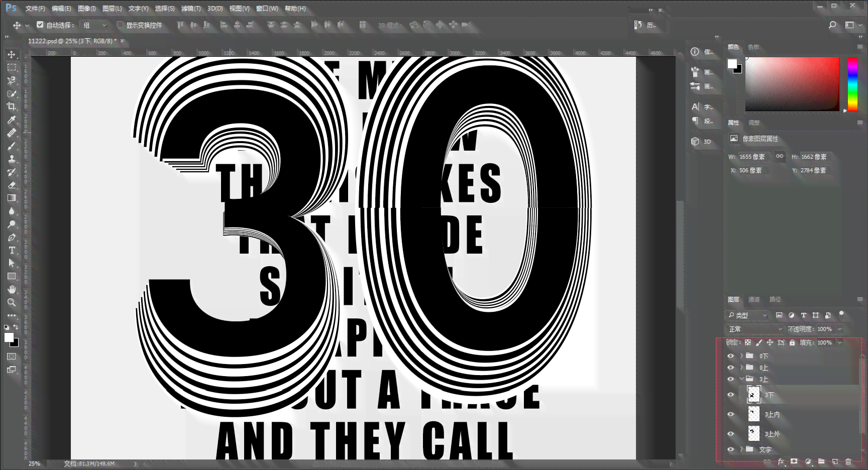This screenshot has width=868, height=470.
Task: Switch to the 调整 tab
Action: [754, 123]
